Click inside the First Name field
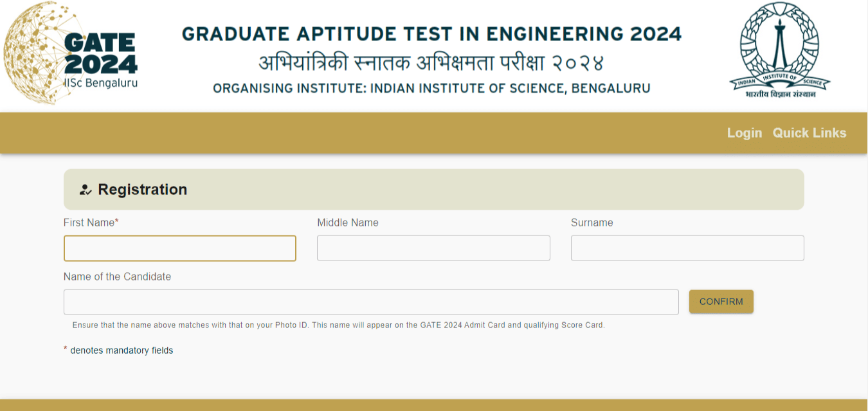The height and width of the screenshot is (411, 868). coord(179,248)
